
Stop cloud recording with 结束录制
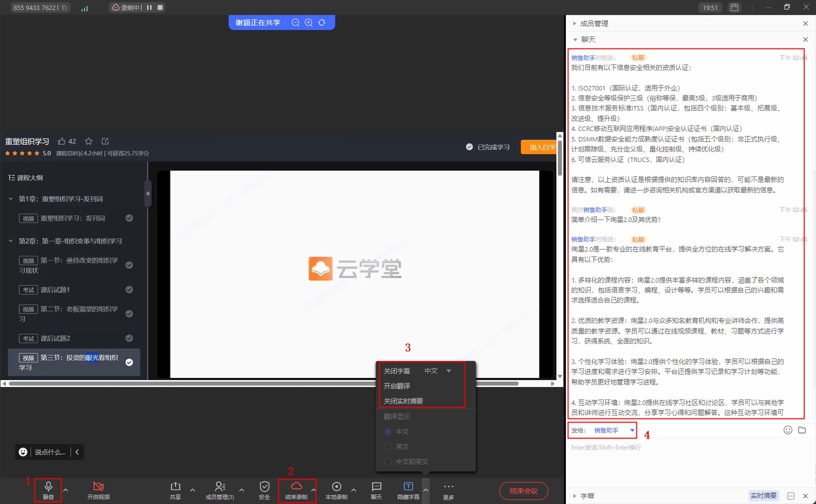click(296, 490)
